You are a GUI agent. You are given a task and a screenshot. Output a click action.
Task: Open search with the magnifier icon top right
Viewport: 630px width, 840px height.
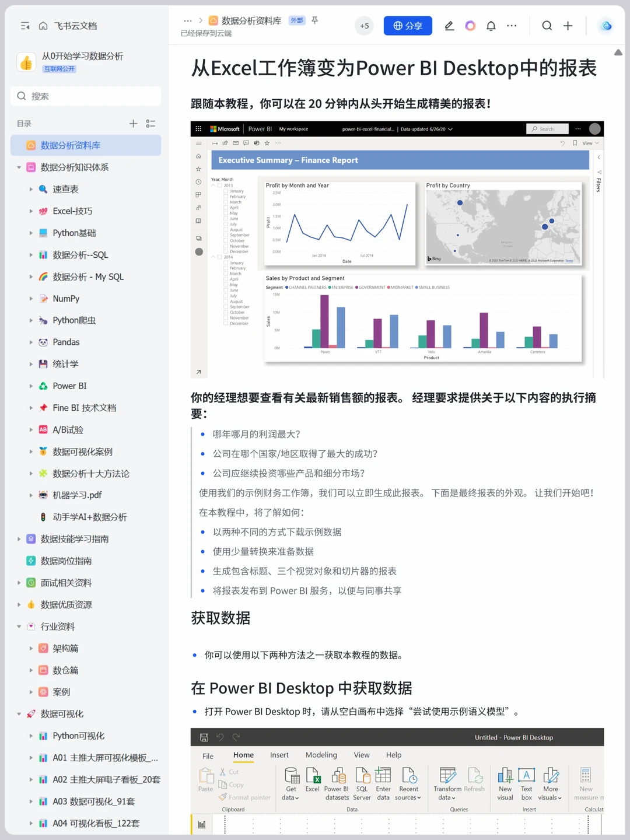coord(547,26)
